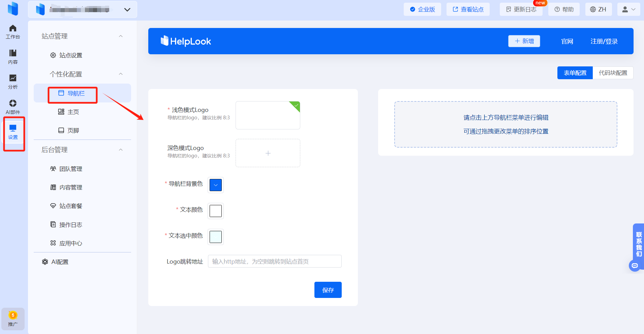Click the HelpLook logo at top-left corner
Image resolution: width=644 pixels, height=334 pixels.
click(13, 9)
